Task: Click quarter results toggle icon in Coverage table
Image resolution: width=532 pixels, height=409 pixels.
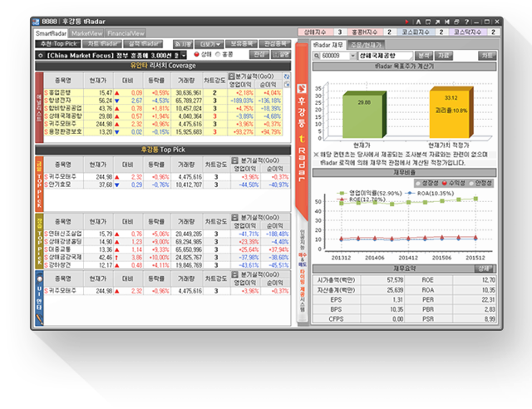Action: click(231, 76)
